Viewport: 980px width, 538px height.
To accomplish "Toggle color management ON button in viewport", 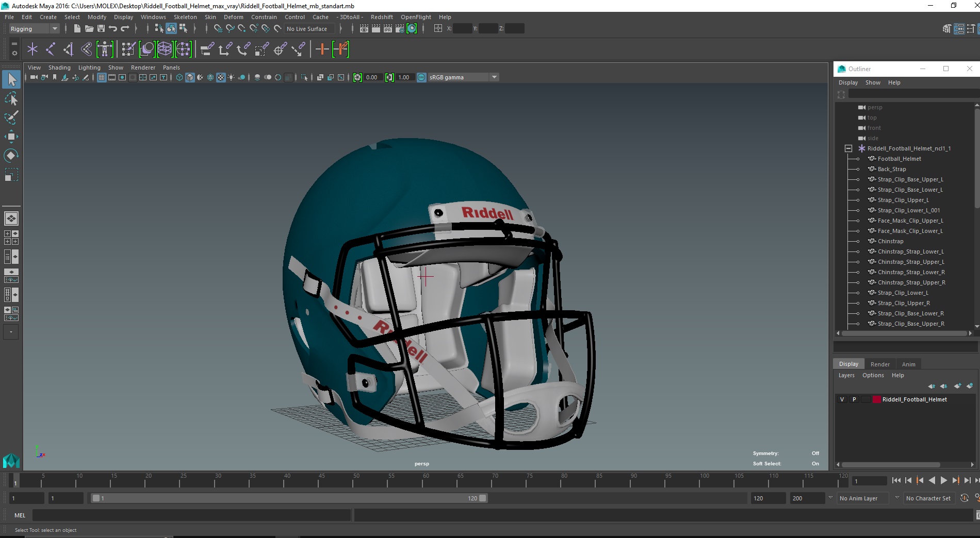I will tap(421, 77).
